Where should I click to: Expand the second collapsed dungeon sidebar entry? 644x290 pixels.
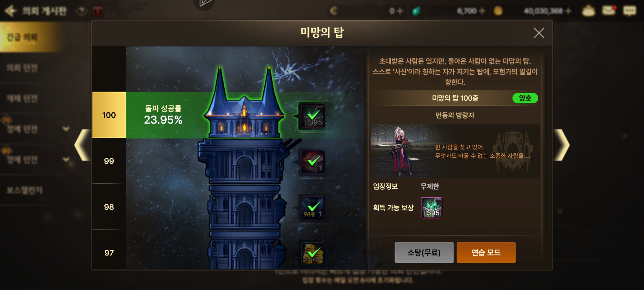point(66,160)
